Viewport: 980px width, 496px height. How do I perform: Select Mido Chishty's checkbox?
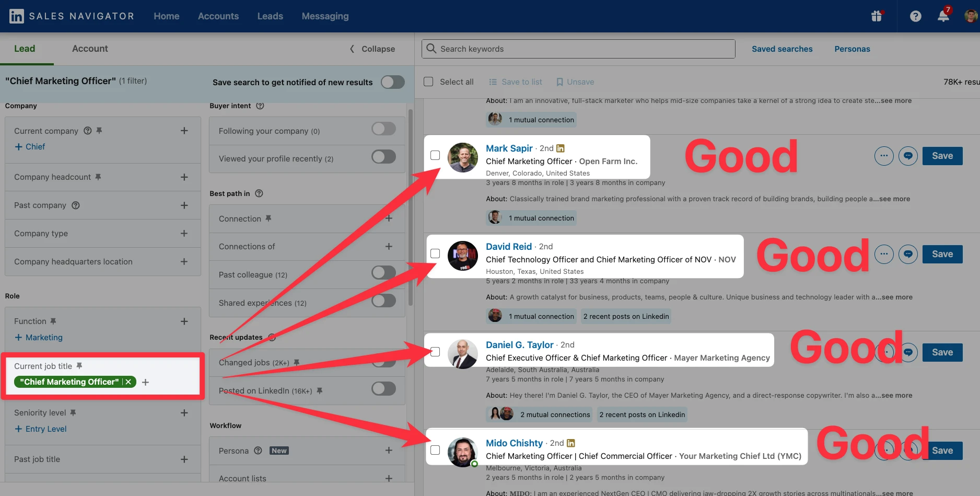(x=435, y=450)
